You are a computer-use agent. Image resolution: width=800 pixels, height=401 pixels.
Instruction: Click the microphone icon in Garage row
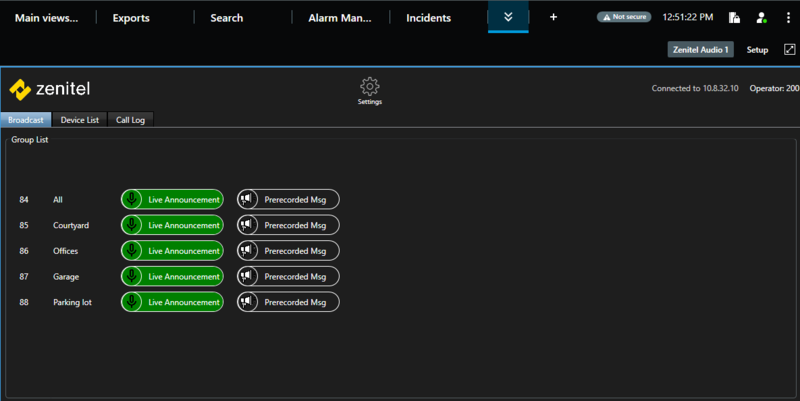coord(133,276)
